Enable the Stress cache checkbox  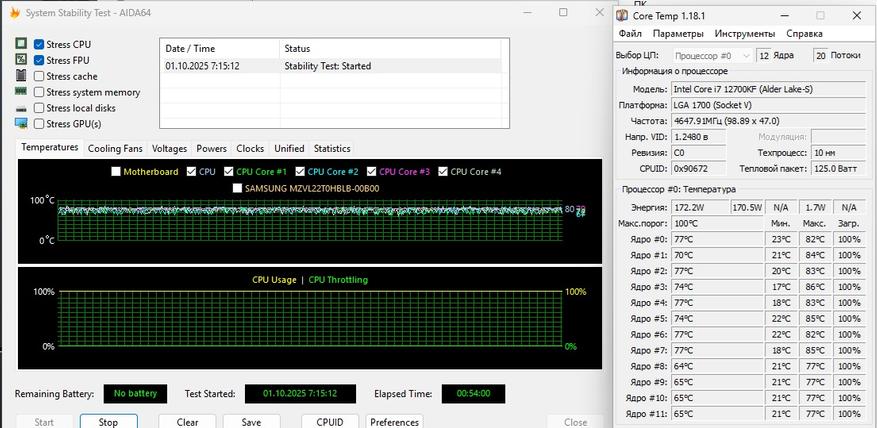pos(39,76)
